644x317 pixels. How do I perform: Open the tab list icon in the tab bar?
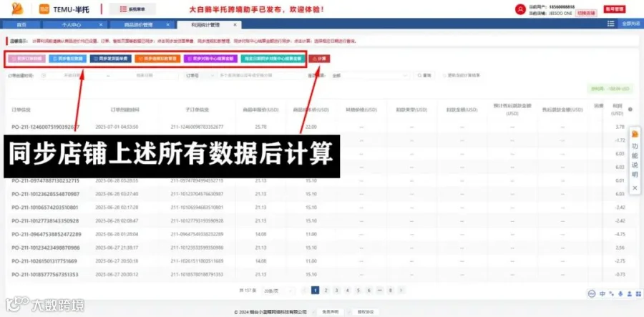[610, 24]
